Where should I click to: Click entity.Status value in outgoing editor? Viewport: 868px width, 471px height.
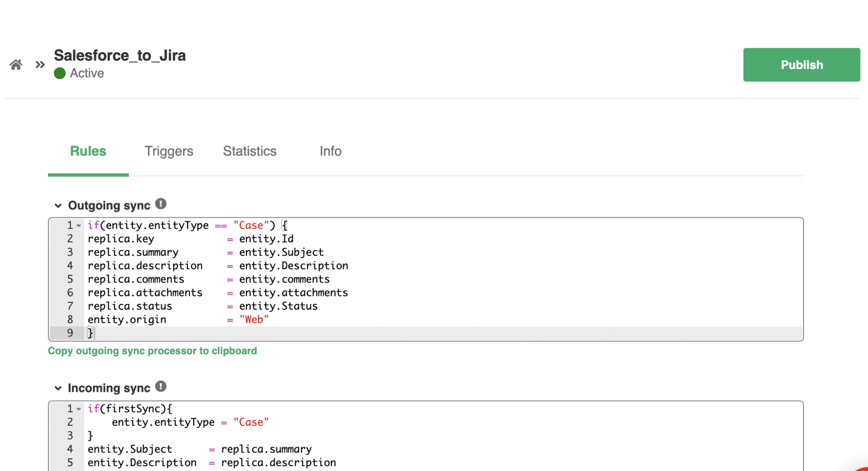coord(278,306)
